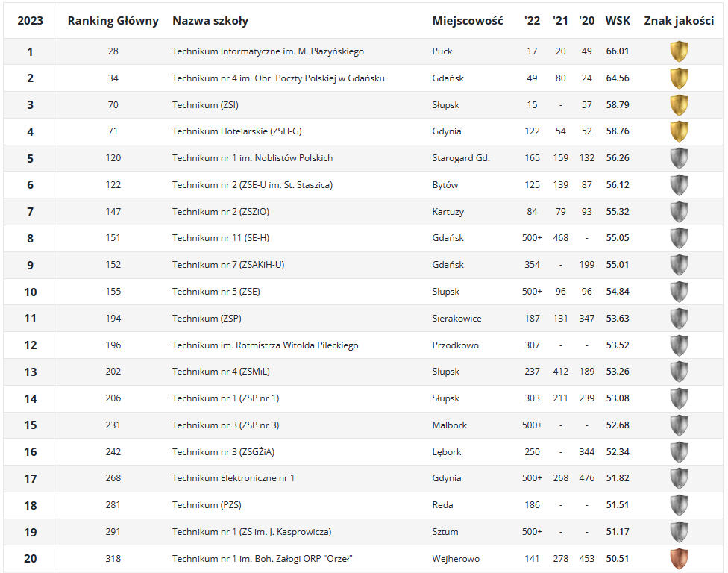Click the silver shield for Technikum nr 5 (ZSE)
The height and width of the screenshot is (573, 728).
click(679, 292)
